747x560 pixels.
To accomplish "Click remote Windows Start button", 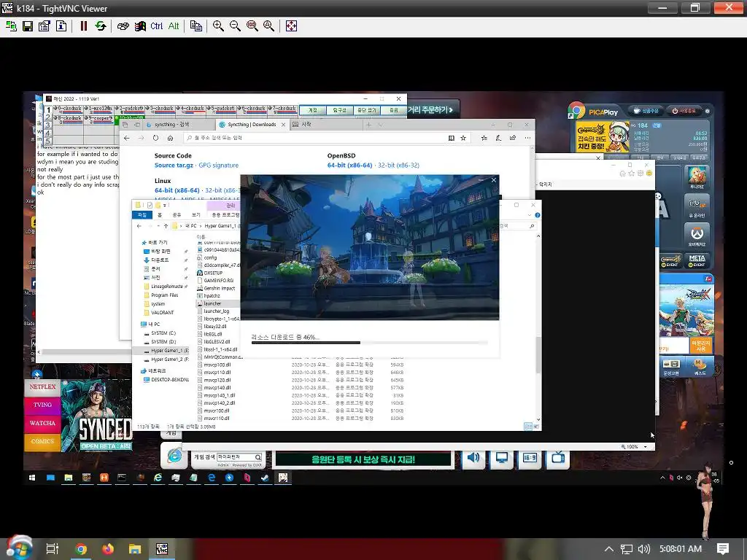I will (32, 478).
